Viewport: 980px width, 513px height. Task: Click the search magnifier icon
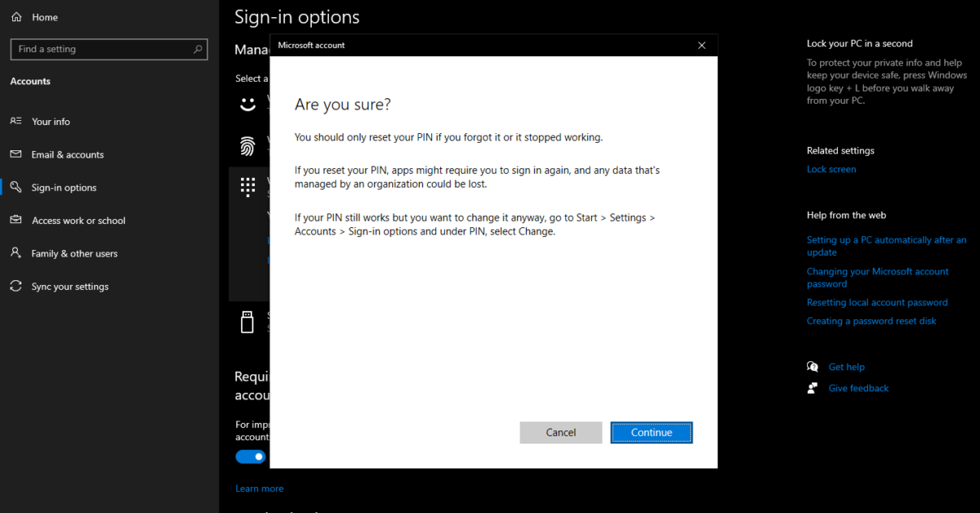198,49
